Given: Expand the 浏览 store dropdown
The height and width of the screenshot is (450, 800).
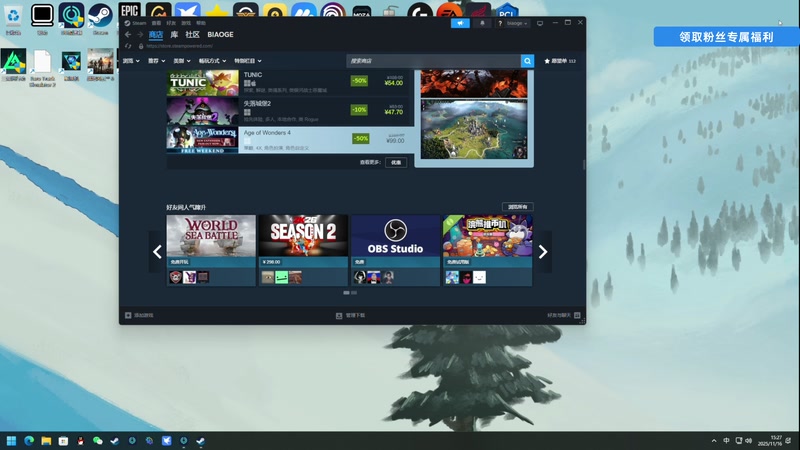Looking at the screenshot, I should 131,61.
